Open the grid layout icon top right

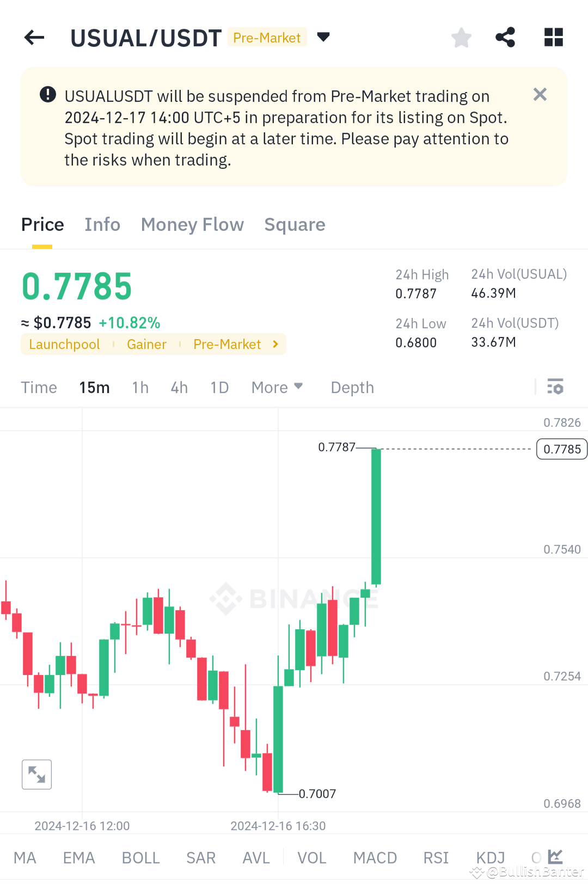pos(554,37)
